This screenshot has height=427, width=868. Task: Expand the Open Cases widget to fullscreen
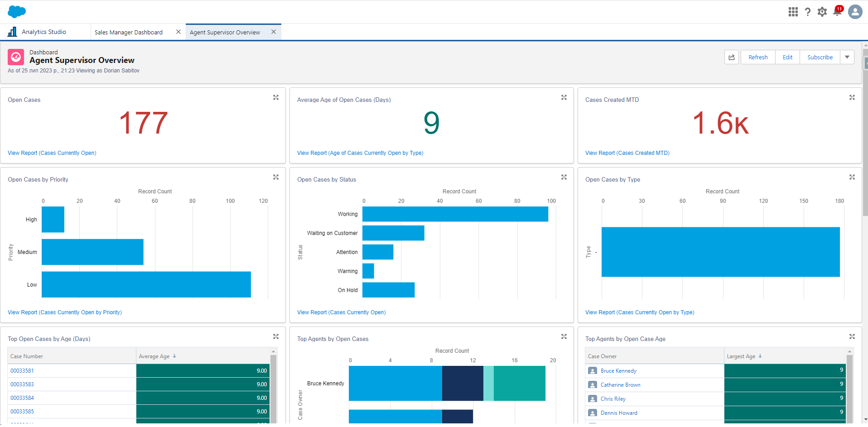click(276, 97)
